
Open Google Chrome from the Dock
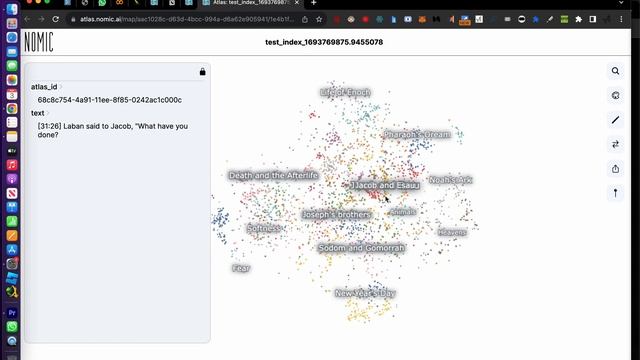pos(12,108)
